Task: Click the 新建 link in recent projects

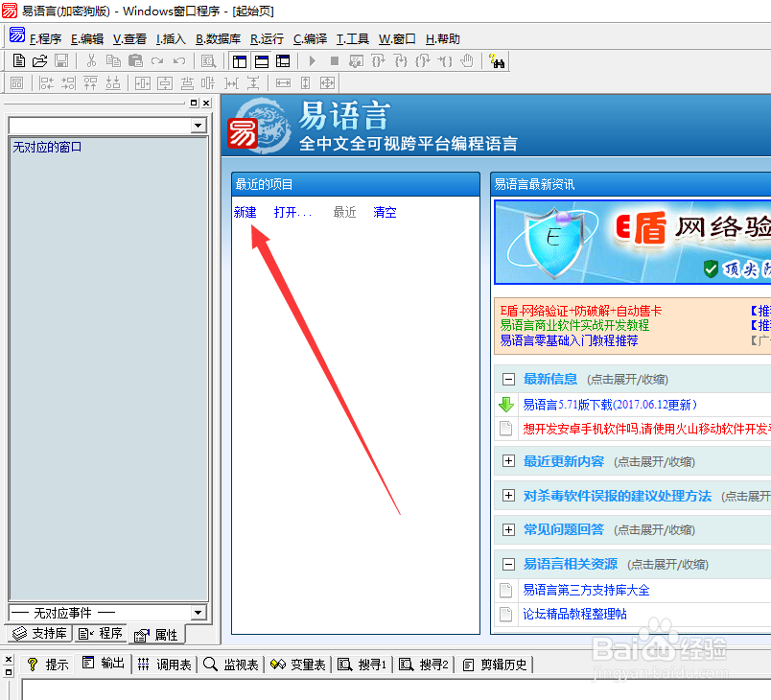Action: click(x=245, y=212)
